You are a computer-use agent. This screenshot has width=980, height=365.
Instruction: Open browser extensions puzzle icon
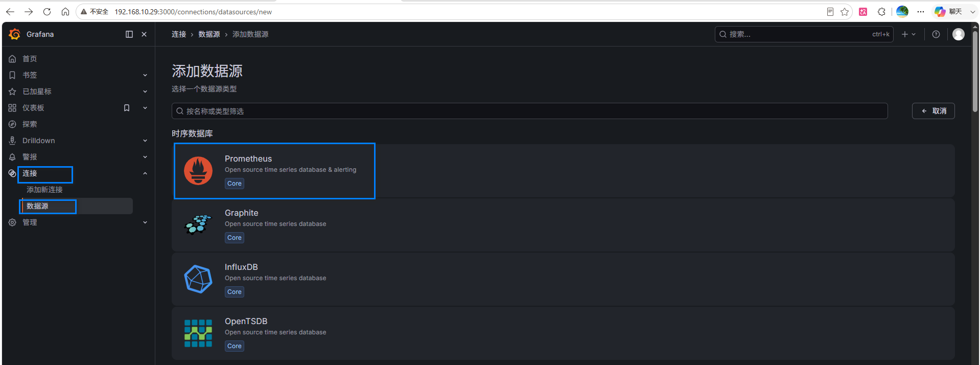click(881, 12)
